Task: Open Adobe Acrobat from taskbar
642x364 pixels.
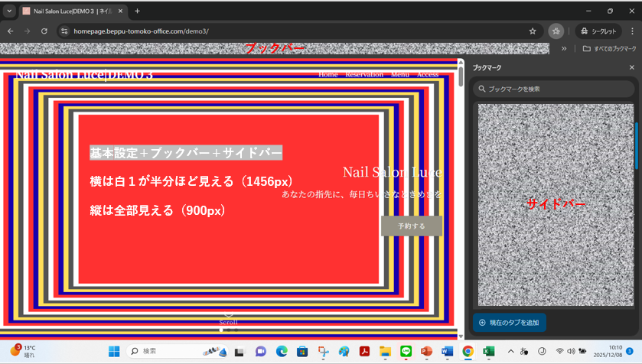Action: 364,351
